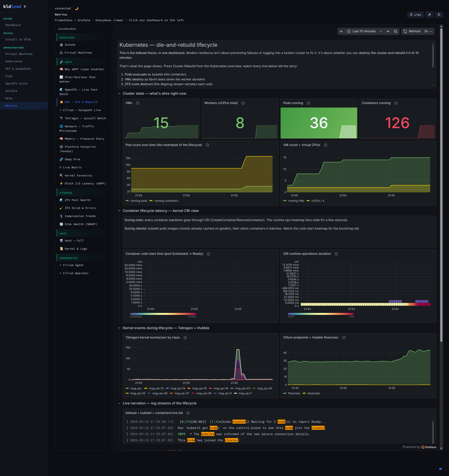Open ZFS & Snapshots in sidebar
Screen dimensions: 449x476
click(18, 69)
